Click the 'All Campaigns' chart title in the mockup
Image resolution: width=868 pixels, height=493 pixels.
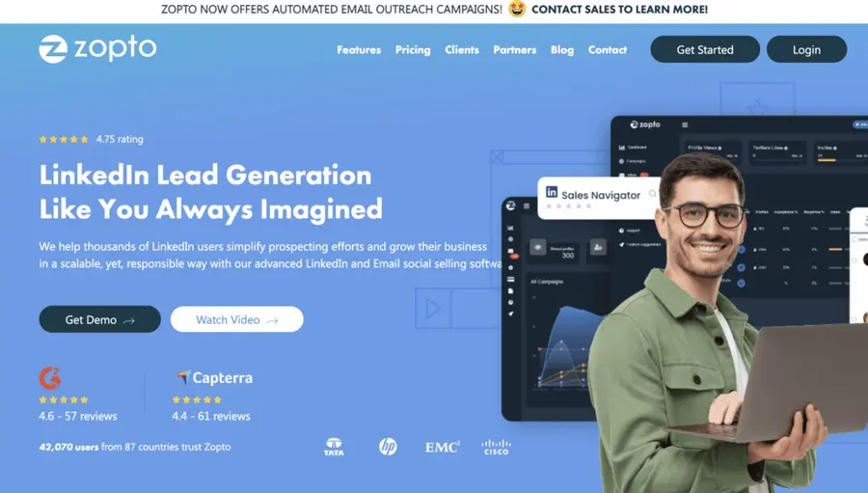click(547, 282)
